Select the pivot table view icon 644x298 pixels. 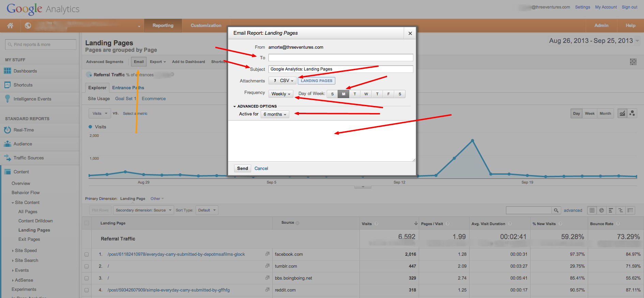[630, 210]
